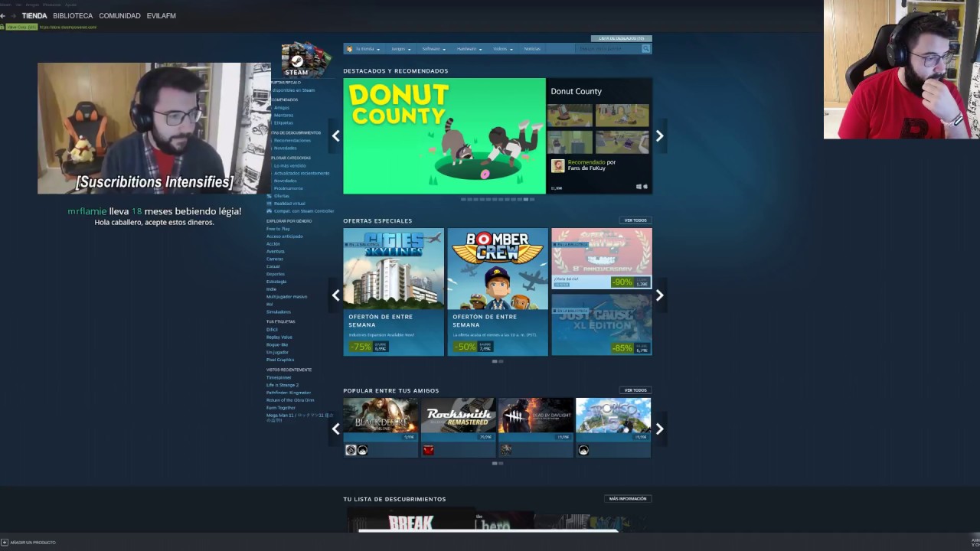Click Añadir un producto at bottom left
Screen dimensions: 980x551
[32, 542]
